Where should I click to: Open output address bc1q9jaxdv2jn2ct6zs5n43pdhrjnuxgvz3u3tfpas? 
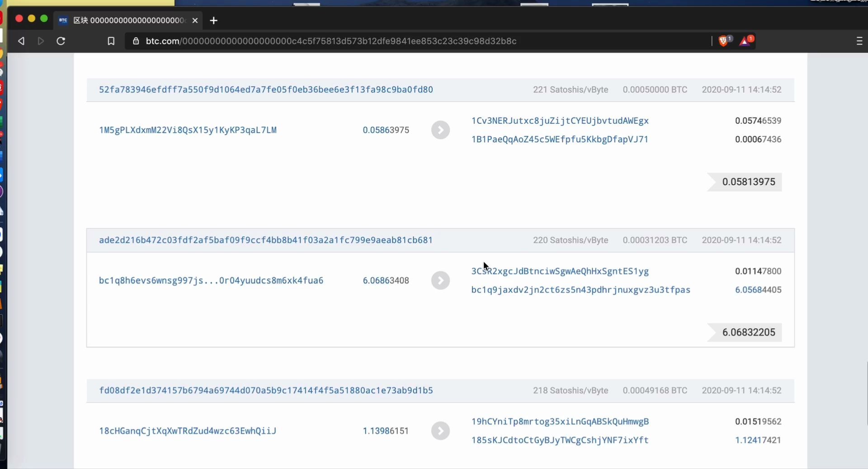(x=581, y=290)
